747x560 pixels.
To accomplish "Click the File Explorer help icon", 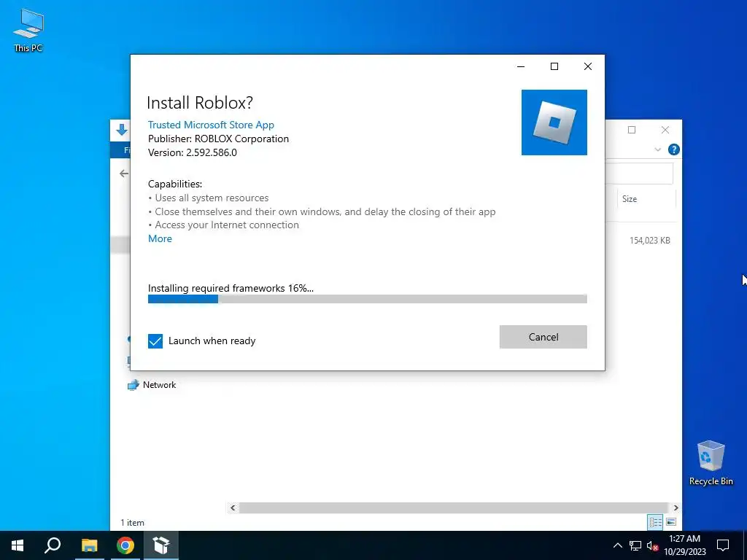I will [x=673, y=149].
